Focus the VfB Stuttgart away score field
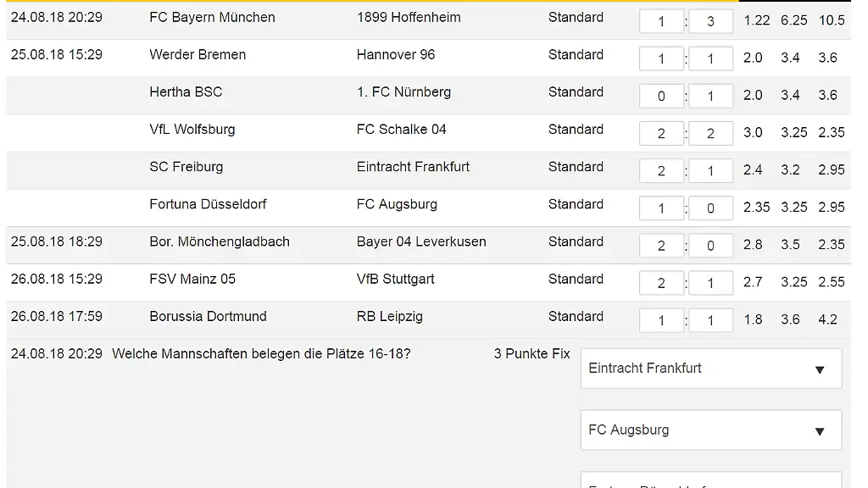Image resolution: width=868 pixels, height=488 pixels. (x=710, y=283)
